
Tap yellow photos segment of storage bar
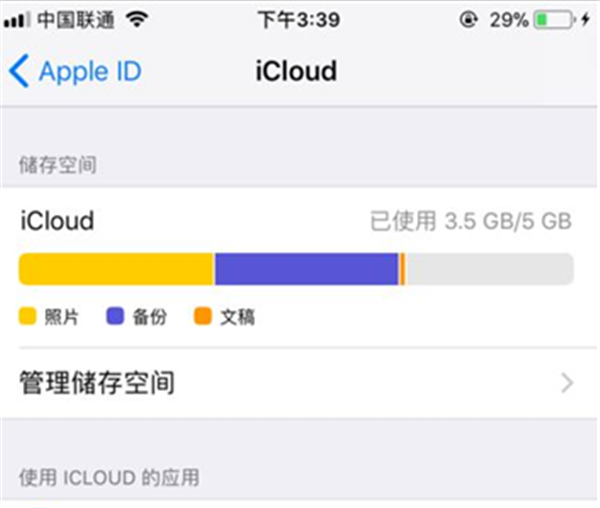[116, 269]
